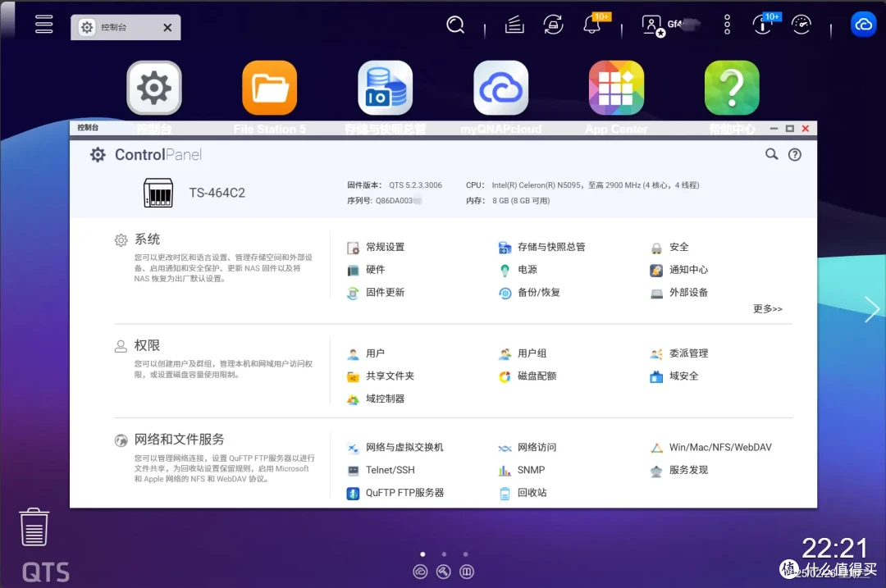Open 通知中心 notification center
The width and height of the screenshot is (886, 588).
[x=679, y=270]
